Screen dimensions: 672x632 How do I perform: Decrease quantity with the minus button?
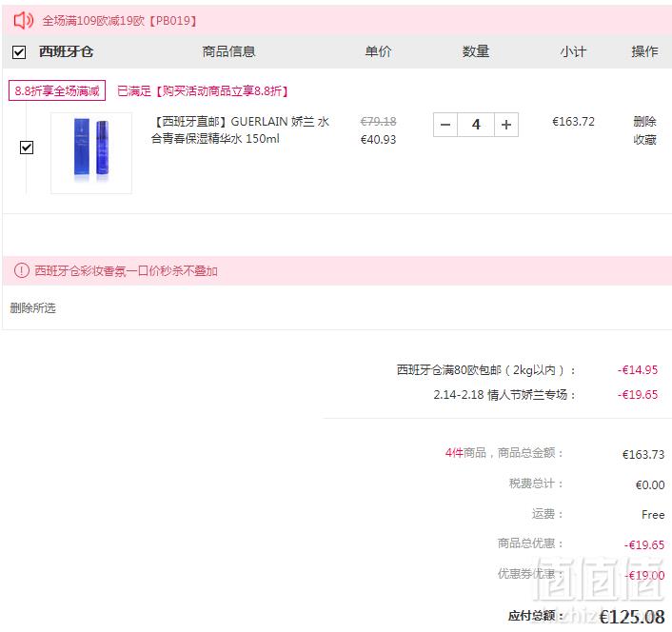coord(445,125)
